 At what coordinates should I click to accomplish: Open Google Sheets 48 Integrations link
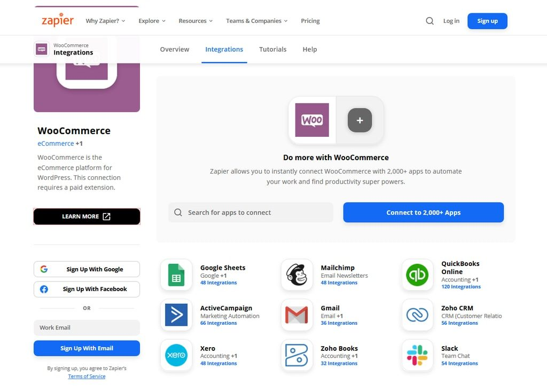[x=218, y=283]
